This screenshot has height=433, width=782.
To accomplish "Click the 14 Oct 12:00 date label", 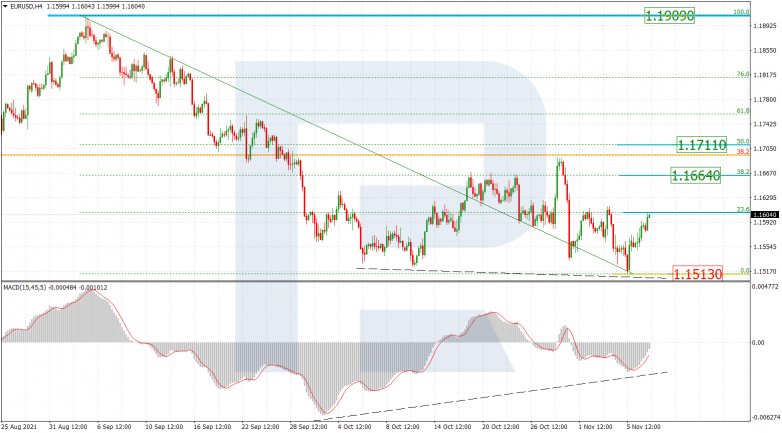I will pyautogui.click(x=452, y=427).
